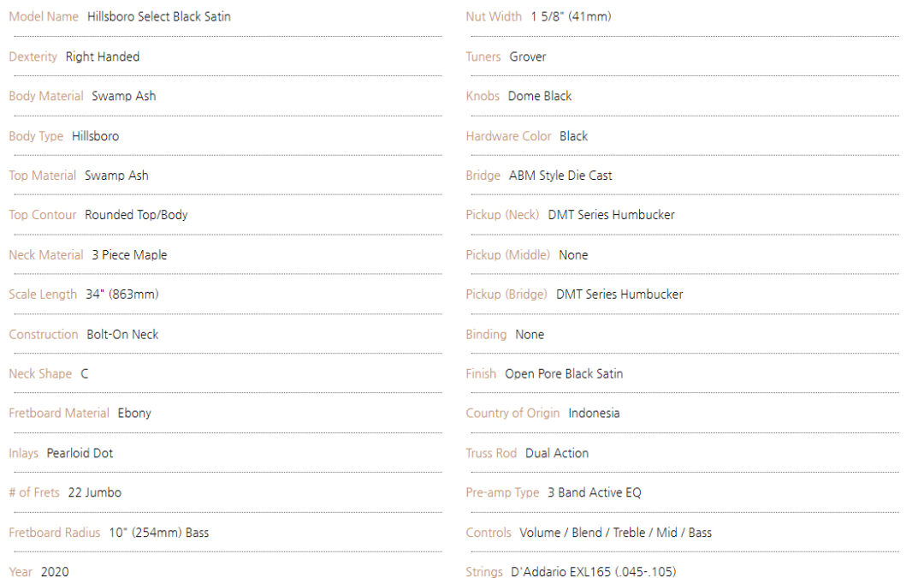Click the Fretboard Radius label

55,533
